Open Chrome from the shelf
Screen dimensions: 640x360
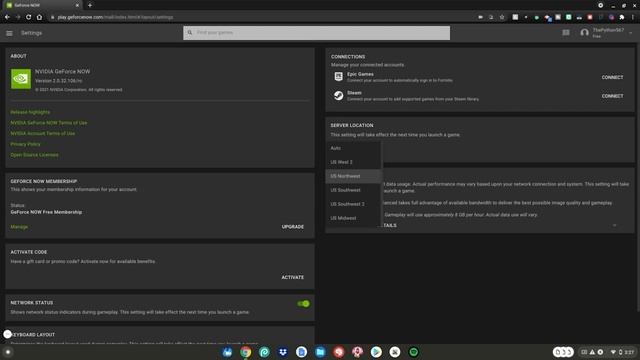point(246,352)
